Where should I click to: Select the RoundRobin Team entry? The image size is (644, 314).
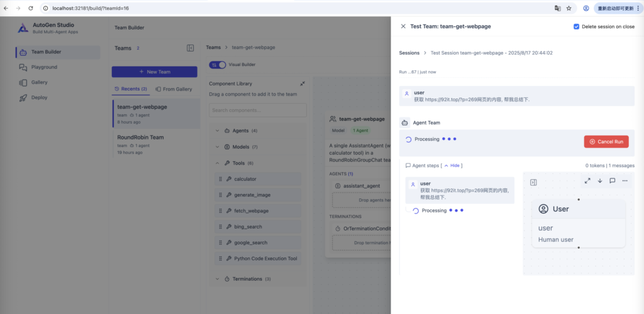pos(157,144)
